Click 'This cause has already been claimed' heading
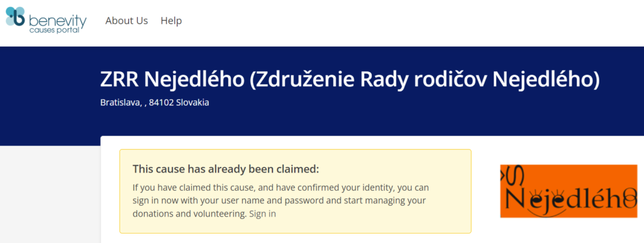 click(x=226, y=169)
